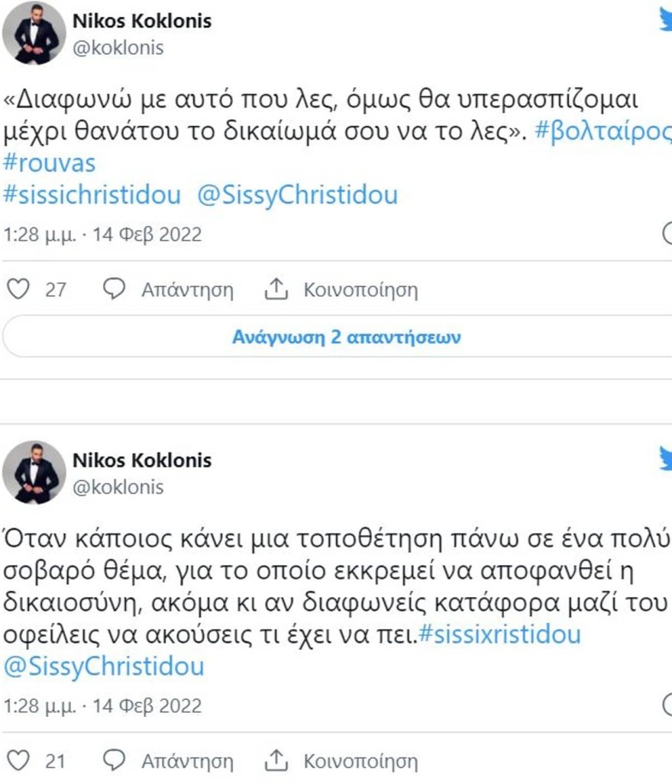Like the first tweet with the heart icon
The width and height of the screenshot is (672, 784).
tap(18, 289)
